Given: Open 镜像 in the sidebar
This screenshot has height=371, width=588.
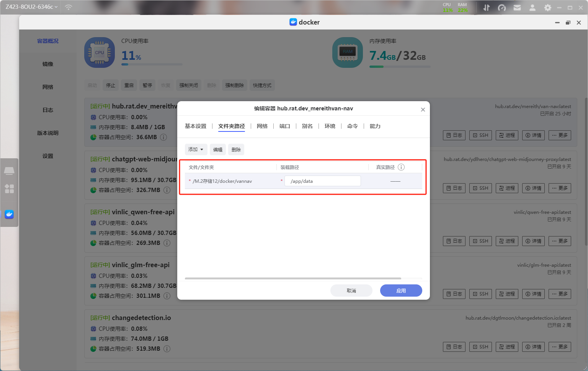Looking at the screenshot, I should [48, 64].
